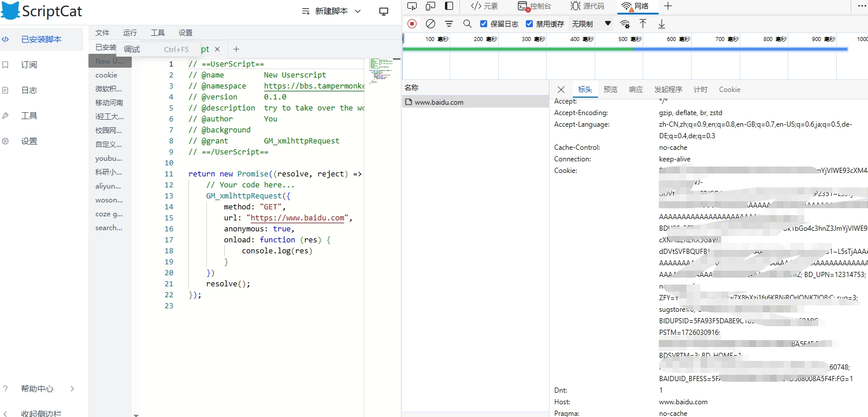Switch to the 发起程序 details tab
This screenshot has height=417, width=868.
point(668,90)
